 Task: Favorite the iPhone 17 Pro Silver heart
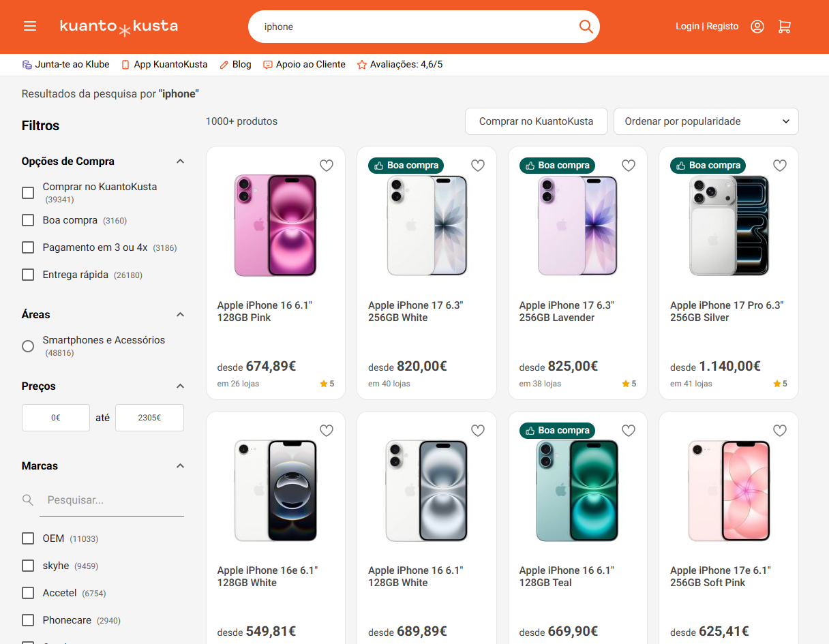[780, 166]
